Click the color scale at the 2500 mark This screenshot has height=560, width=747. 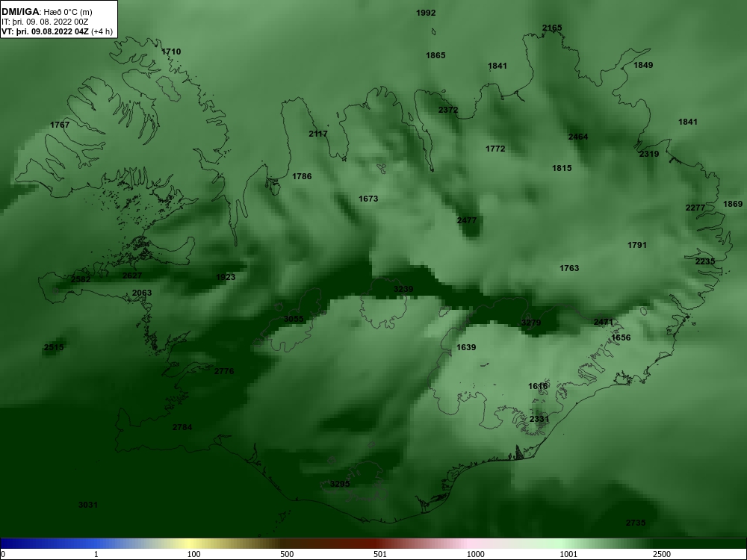coord(662,554)
